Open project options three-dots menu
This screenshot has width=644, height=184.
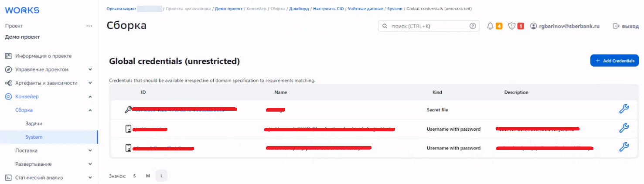point(89,26)
